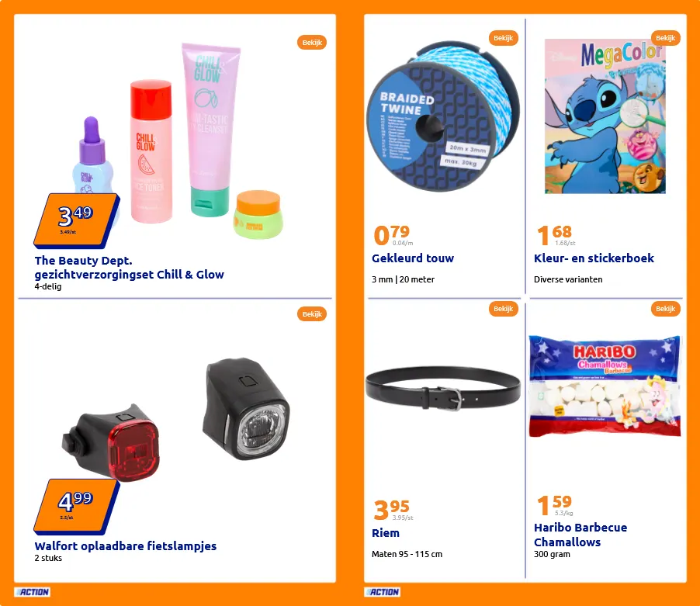This screenshot has width=700, height=606.
Task: Open Kleur- en stickerboek product title
Action: [x=594, y=258]
